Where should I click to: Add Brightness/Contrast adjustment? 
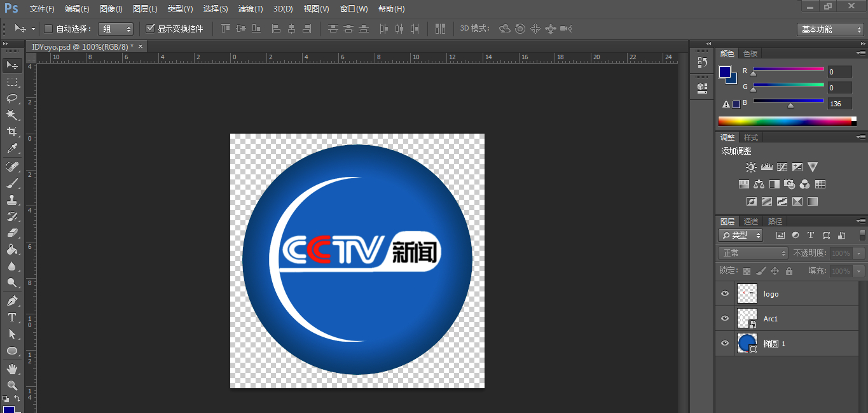pyautogui.click(x=751, y=167)
